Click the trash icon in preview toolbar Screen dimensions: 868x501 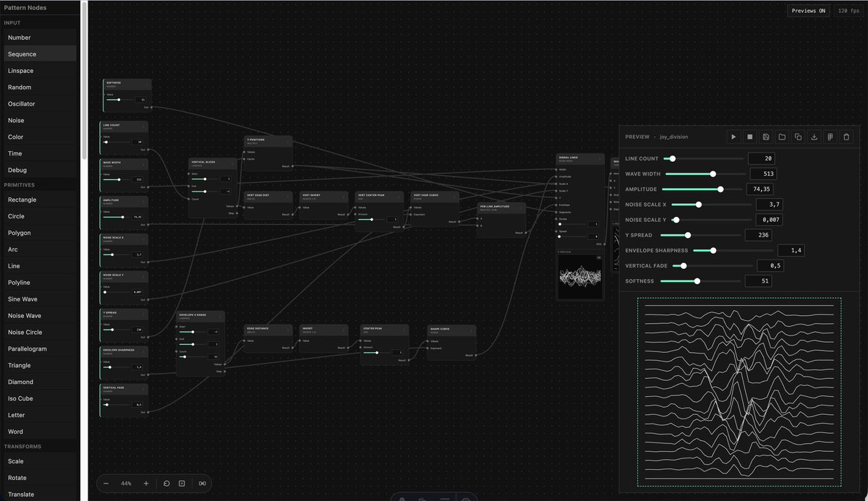pos(846,137)
